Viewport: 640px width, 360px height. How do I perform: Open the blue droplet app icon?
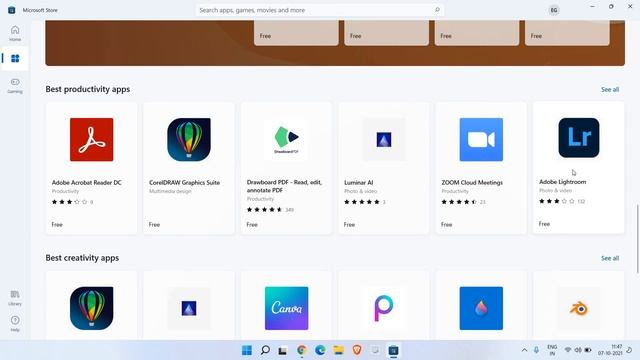tap(481, 308)
